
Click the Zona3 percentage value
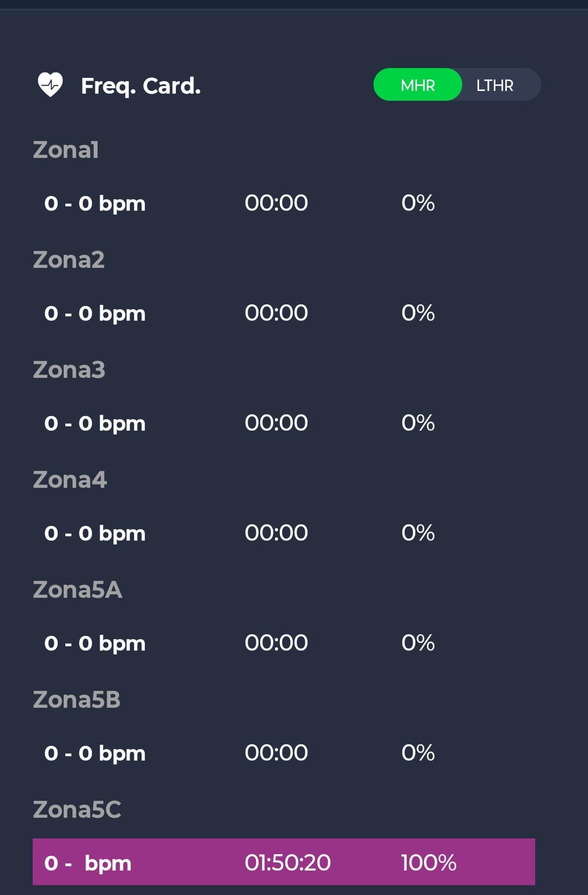point(418,423)
